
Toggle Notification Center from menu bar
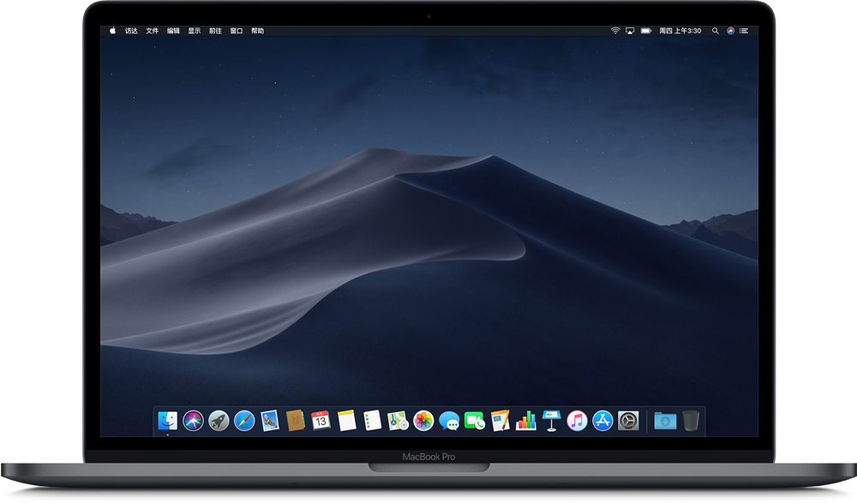point(746,31)
